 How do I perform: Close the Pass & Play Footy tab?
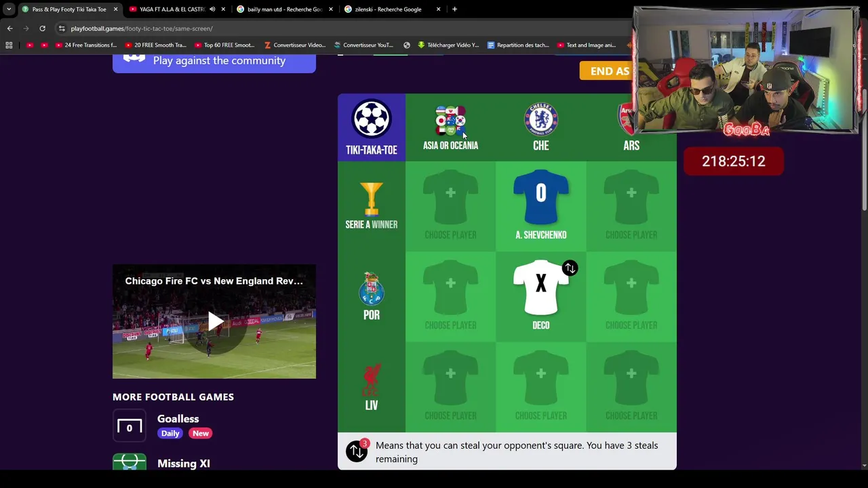pos(115,9)
